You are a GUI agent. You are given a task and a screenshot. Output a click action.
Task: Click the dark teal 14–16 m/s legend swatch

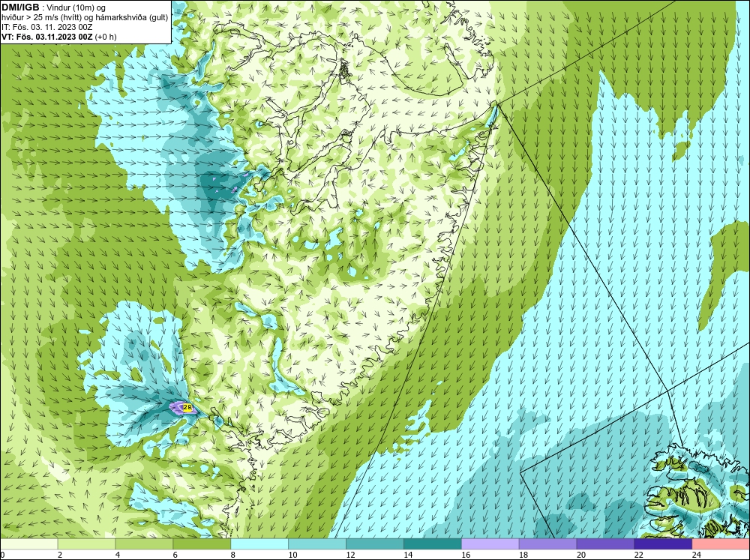click(433, 544)
